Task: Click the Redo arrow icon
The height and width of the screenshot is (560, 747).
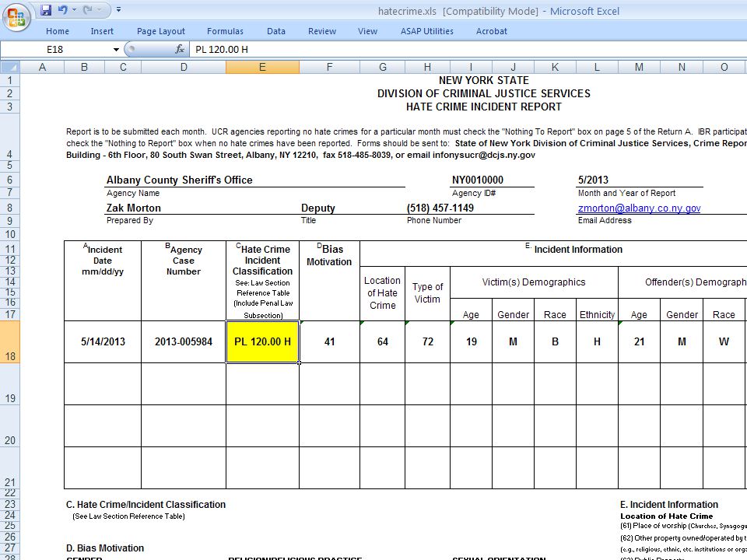Action: (x=88, y=10)
